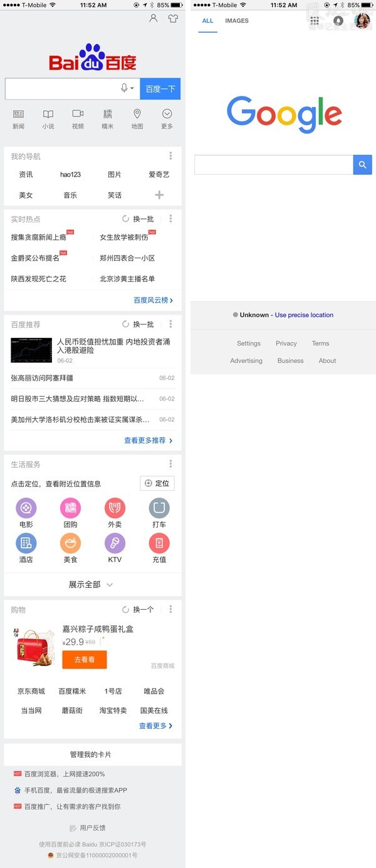Open 手机百度 app promo link

(x=75, y=790)
